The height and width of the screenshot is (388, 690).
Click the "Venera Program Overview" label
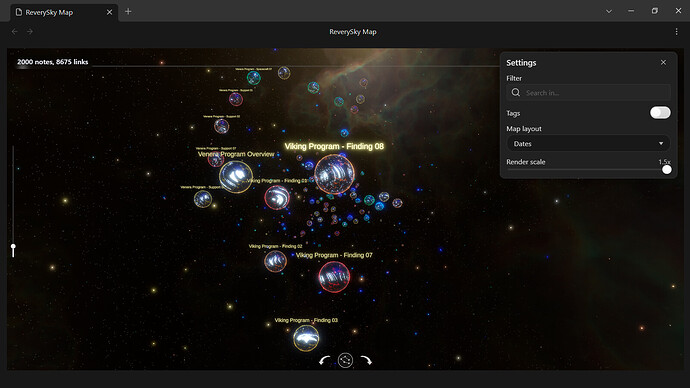click(236, 154)
